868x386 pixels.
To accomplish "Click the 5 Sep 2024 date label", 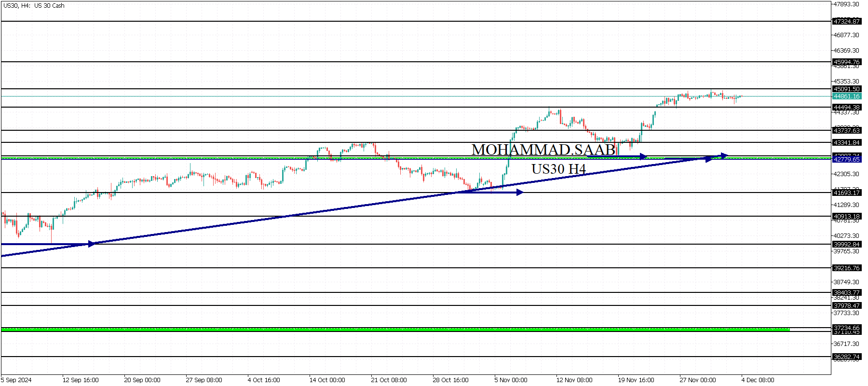I will coord(16,380).
